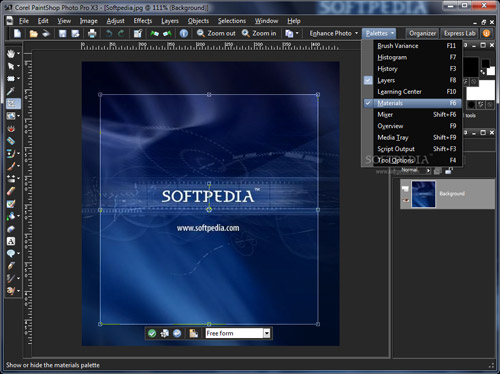The width and height of the screenshot is (500, 374).
Task: Click the crop rectangle center handle
Action: [x=209, y=210]
